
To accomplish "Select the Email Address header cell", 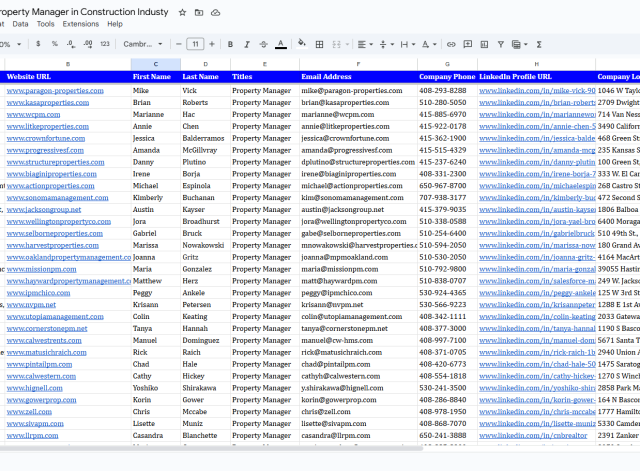I will click(x=358, y=77).
